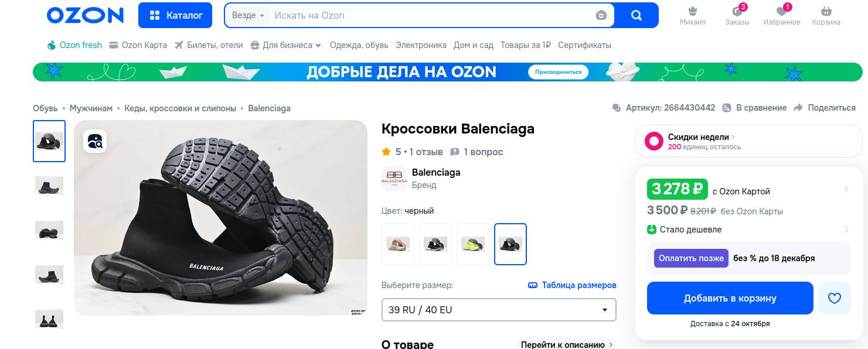Toggle the favorite heart beside add-to-cart
The width and height of the screenshot is (868, 349).
click(x=834, y=298)
